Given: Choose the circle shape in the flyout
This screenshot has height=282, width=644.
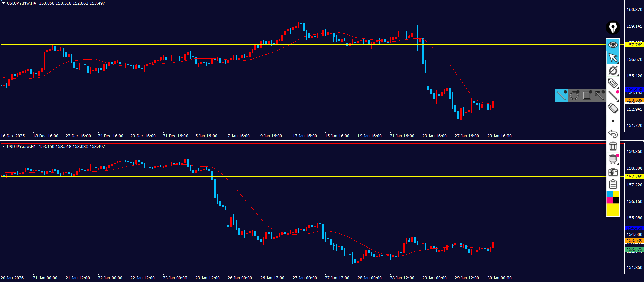Looking at the screenshot, I should [x=574, y=96].
